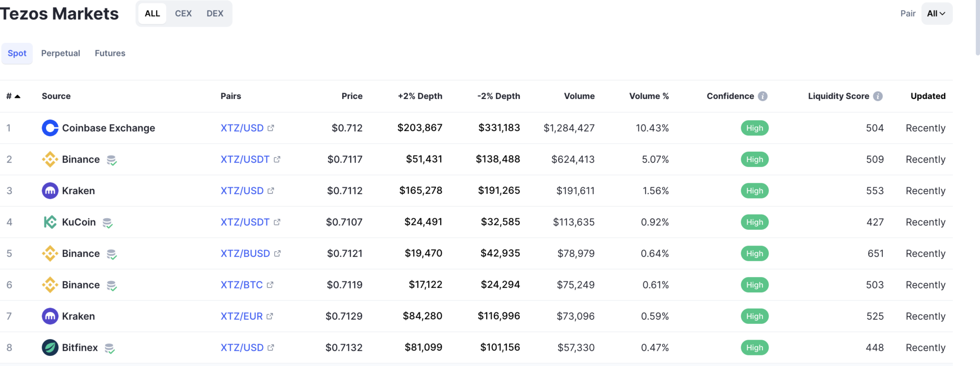Click the page vertical scrollbar
The image size is (980, 366).
click(978, 28)
